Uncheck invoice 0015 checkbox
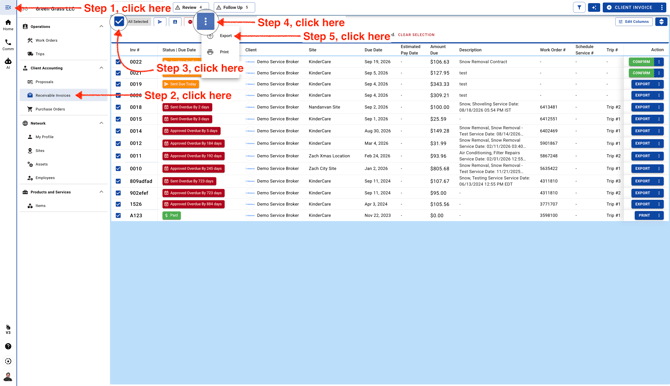The width and height of the screenshot is (670, 386). point(118,119)
